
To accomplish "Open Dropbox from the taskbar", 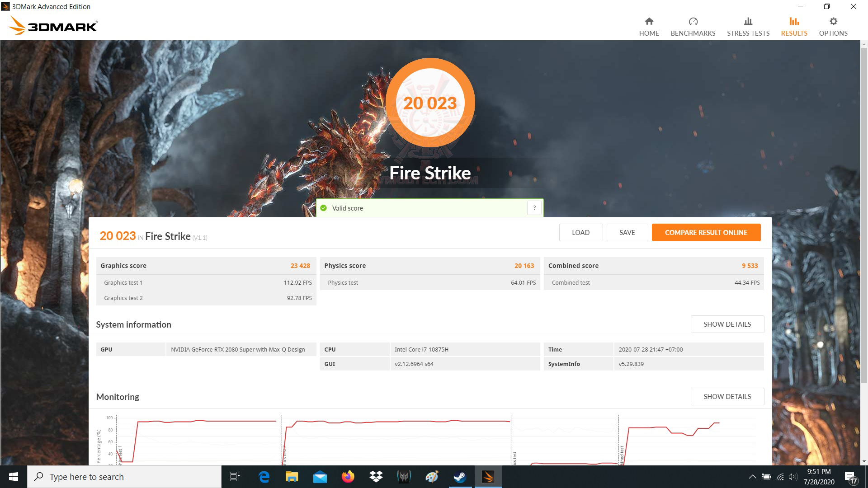I will [376, 477].
